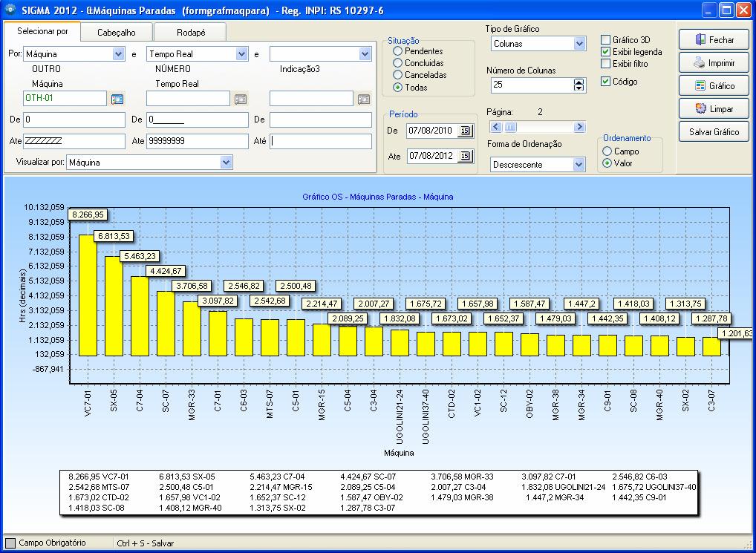This screenshot has height=553, width=756.
Task: Open lookup icon next to OTH-01 field
Action: (117, 99)
